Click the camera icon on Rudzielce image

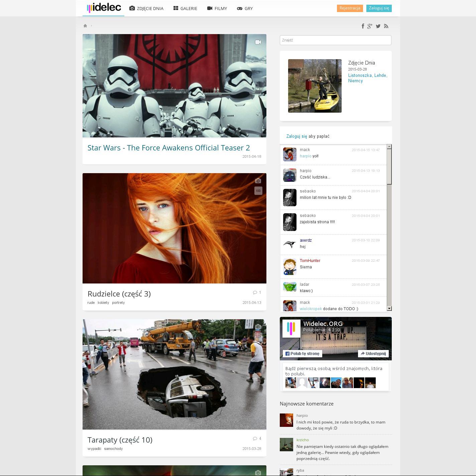pyautogui.click(x=258, y=181)
